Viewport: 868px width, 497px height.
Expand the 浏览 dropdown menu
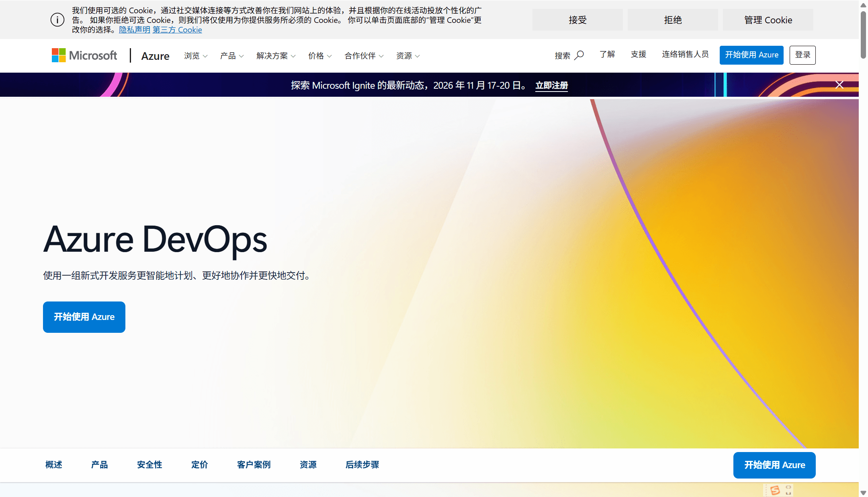coord(196,56)
